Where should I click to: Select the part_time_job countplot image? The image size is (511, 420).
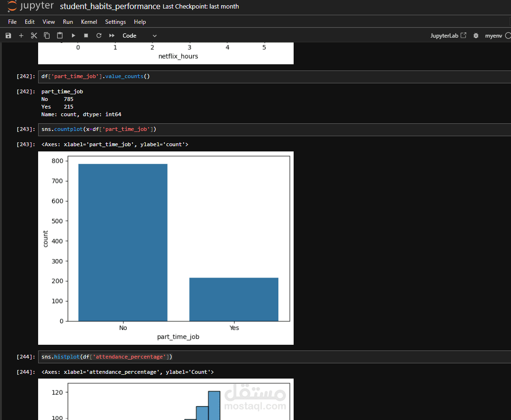coord(166,248)
